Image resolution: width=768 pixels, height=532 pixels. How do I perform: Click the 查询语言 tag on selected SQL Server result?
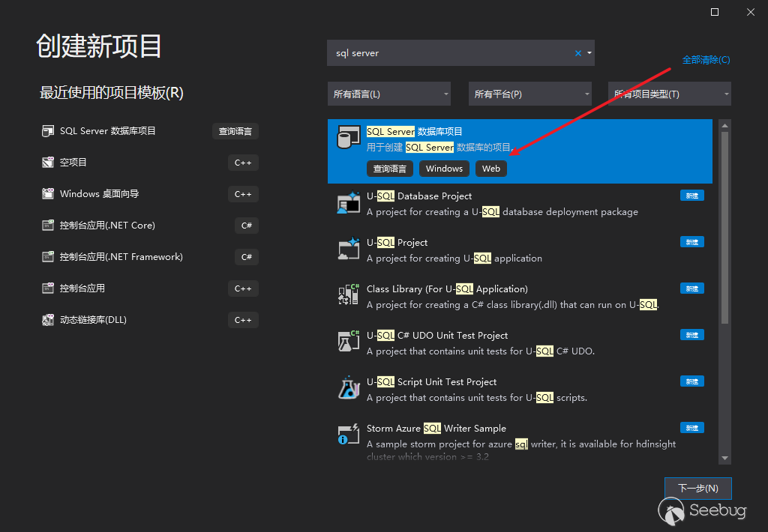[x=390, y=169]
